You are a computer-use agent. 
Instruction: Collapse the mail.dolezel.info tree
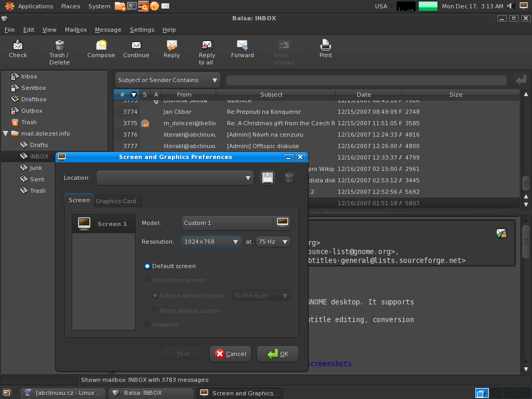coord(5,134)
